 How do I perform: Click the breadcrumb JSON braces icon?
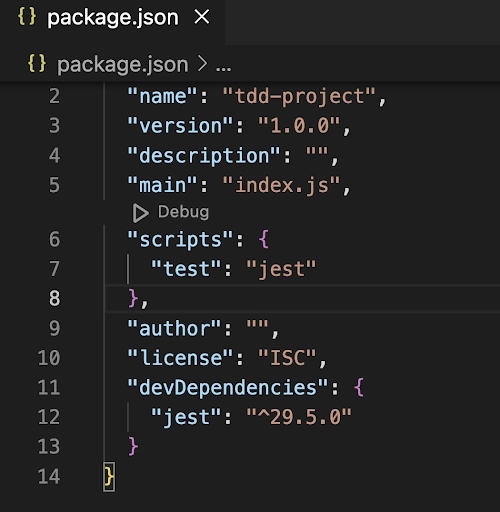click(37, 63)
